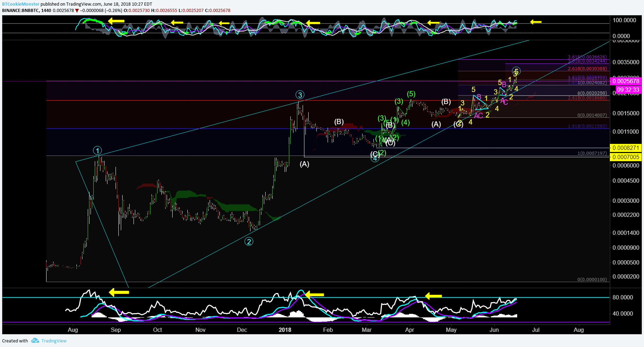Image resolution: width=644 pixels, height=347 pixels.
Task: Click the 1(0.0007197) Fibonacci level label
Action: pyautogui.click(x=592, y=153)
